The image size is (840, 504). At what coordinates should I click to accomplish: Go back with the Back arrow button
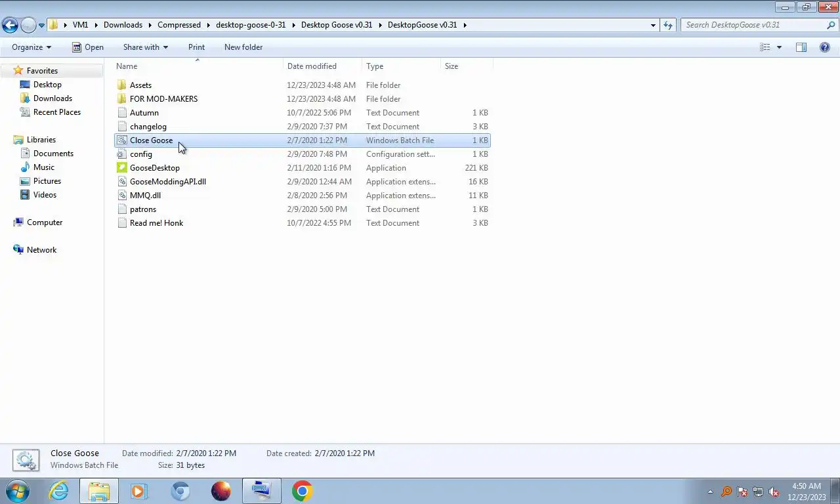point(10,25)
